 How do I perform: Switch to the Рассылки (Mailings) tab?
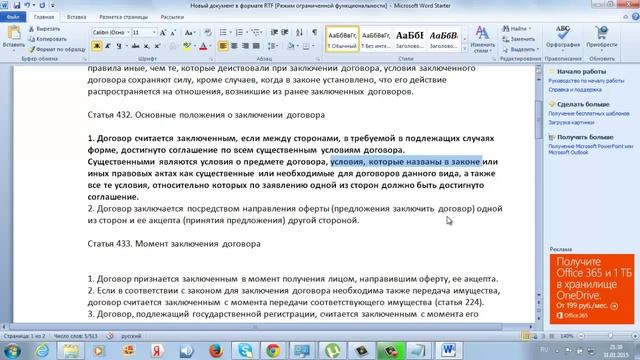click(x=172, y=17)
